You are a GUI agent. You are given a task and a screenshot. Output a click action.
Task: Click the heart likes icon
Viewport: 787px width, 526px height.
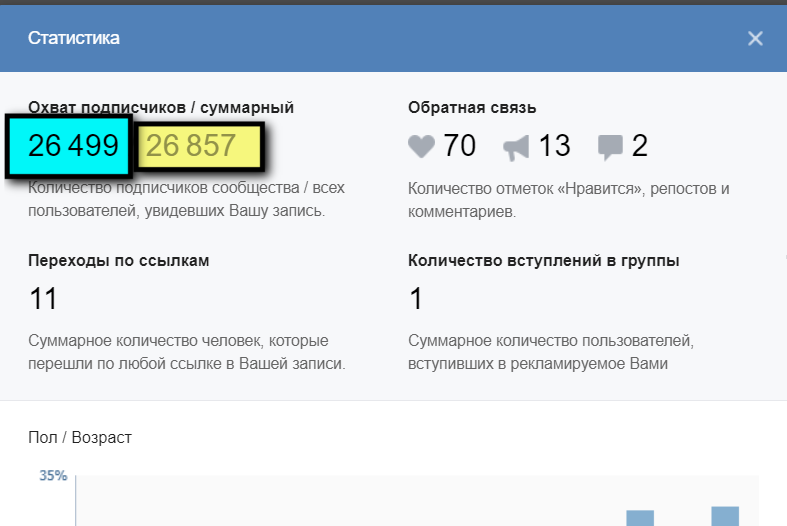pos(421,146)
